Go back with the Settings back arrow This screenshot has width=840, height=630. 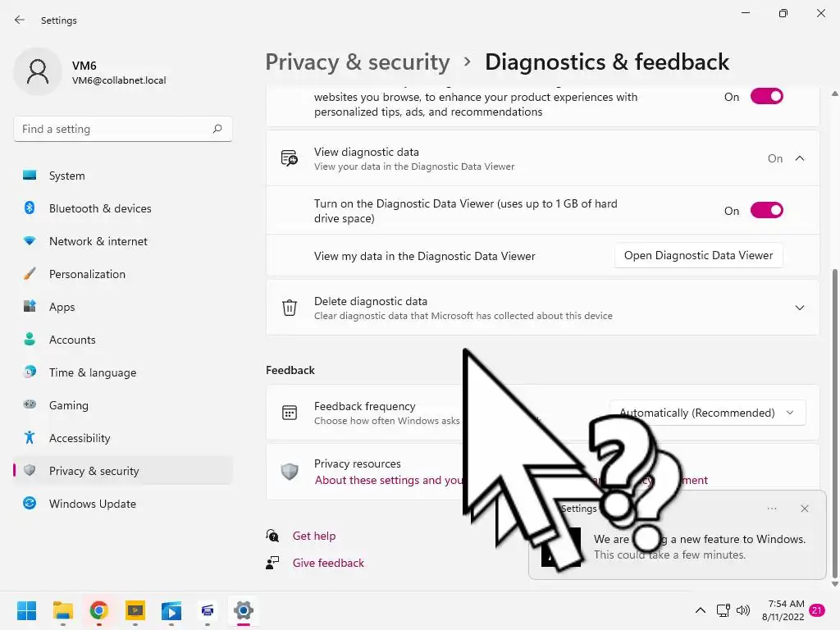pos(20,20)
